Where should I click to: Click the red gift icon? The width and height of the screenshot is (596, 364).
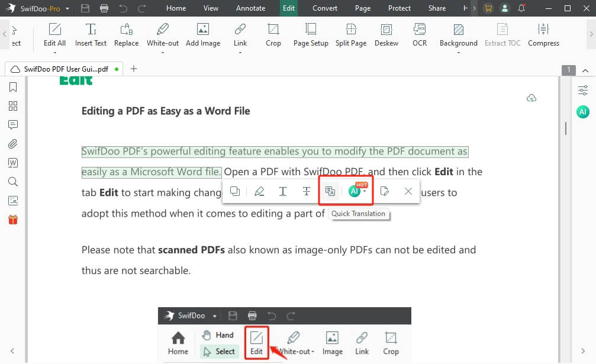[13, 220]
